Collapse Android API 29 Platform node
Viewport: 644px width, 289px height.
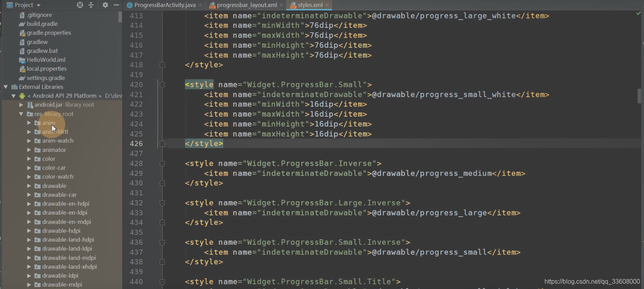[14, 96]
